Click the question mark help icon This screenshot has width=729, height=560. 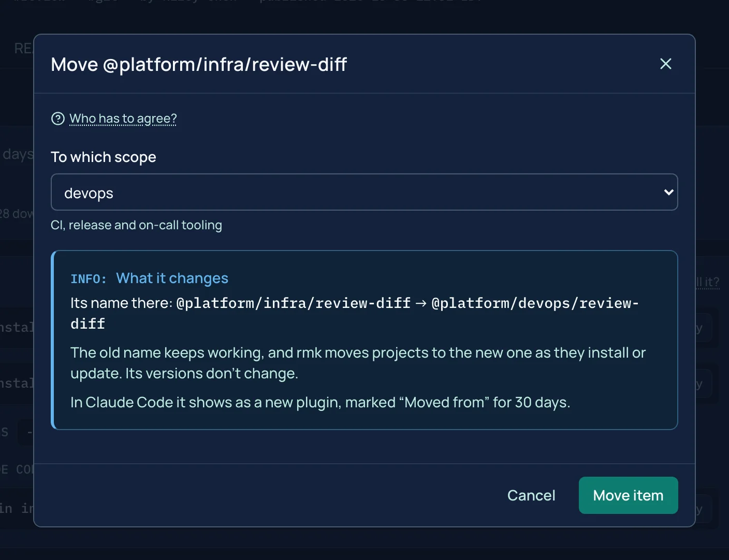pos(58,119)
